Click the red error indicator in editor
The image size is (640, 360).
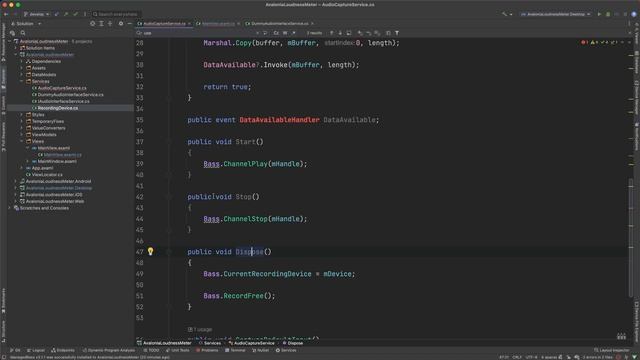(584, 42)
